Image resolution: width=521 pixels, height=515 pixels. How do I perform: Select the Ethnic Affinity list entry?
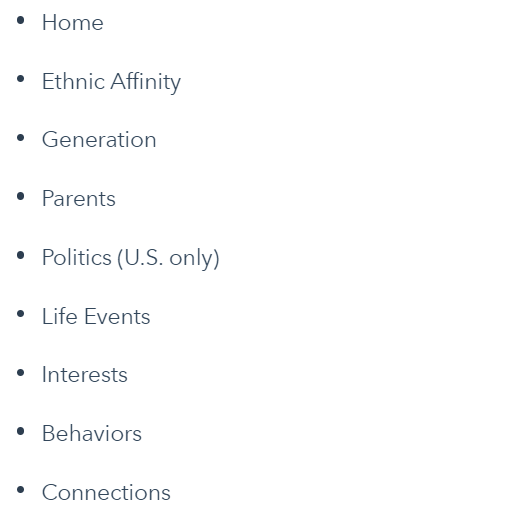pyautogui.click(x=111, y=82)
